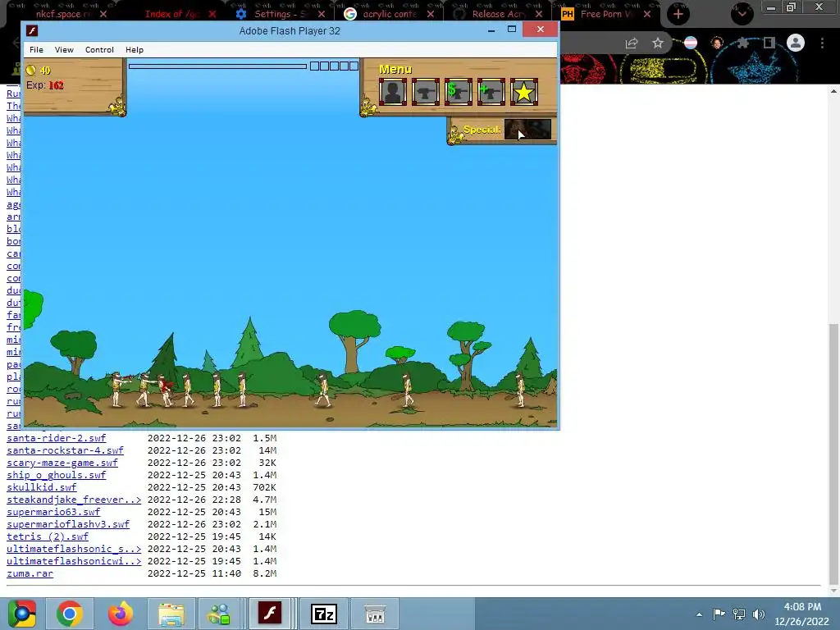
Task: Open the View menu in Flash Player
Action: [x=64, y=49]
